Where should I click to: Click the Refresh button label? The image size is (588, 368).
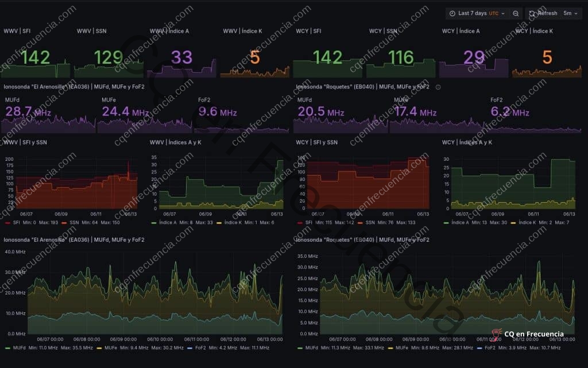pyautogui.click(x=547, y=13)
